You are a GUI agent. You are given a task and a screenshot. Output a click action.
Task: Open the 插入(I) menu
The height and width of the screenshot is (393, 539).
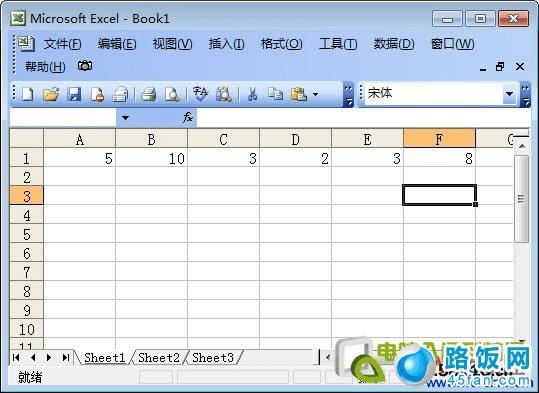227,44
